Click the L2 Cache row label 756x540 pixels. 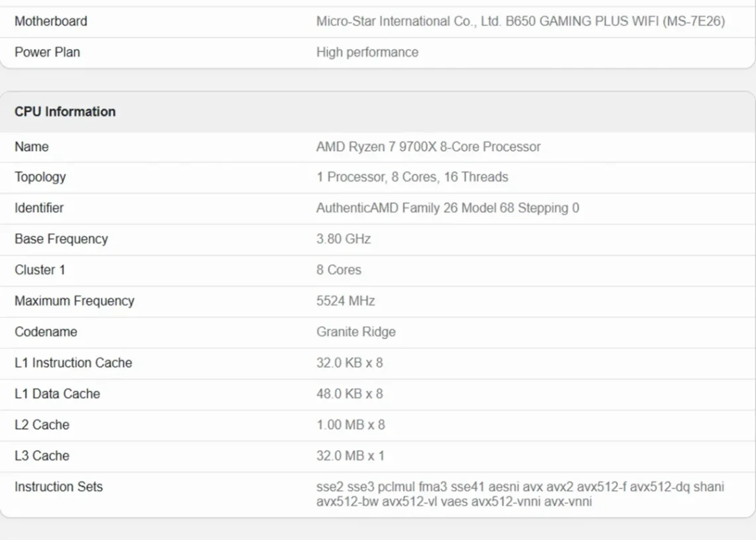[42, 425]
